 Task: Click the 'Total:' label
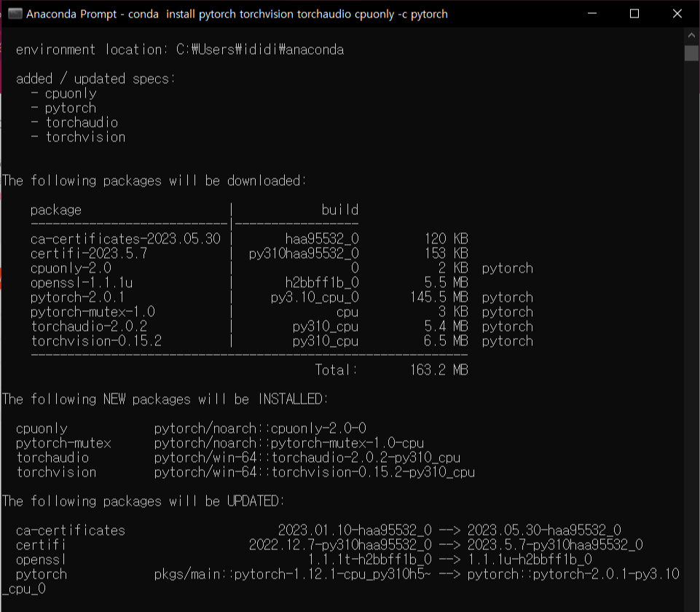[x=337, y=370]
